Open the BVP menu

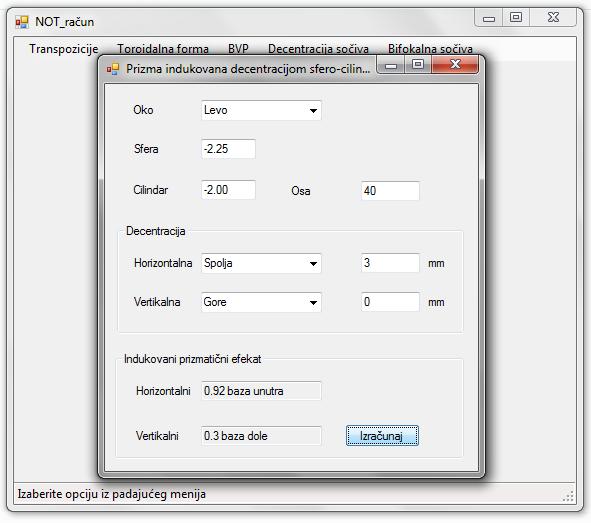tap(238, 49)
